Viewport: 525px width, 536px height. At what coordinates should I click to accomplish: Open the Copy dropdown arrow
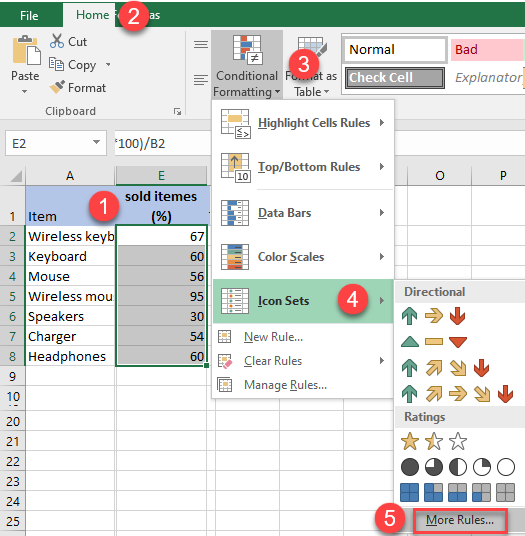click(x=108, y=64)
